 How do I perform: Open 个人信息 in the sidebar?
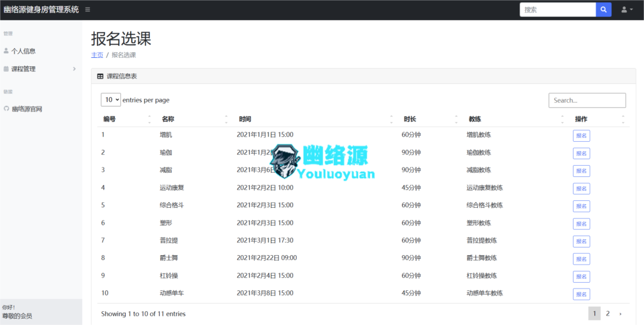click(23, 51)
